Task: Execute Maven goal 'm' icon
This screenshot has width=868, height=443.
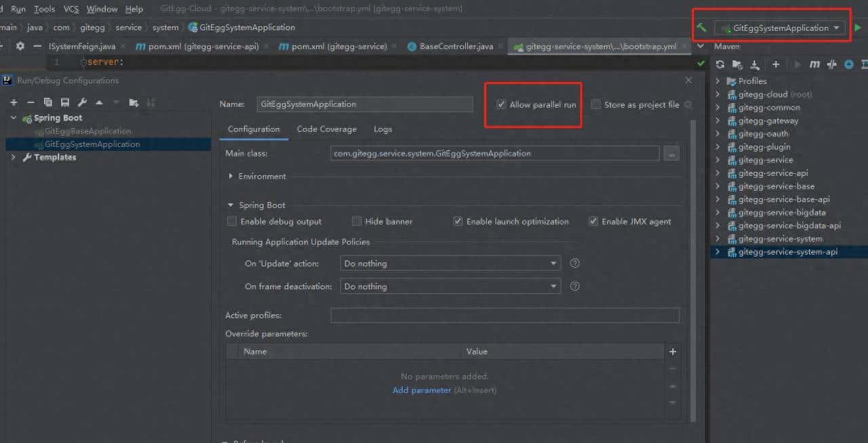Action: [814, 64]
